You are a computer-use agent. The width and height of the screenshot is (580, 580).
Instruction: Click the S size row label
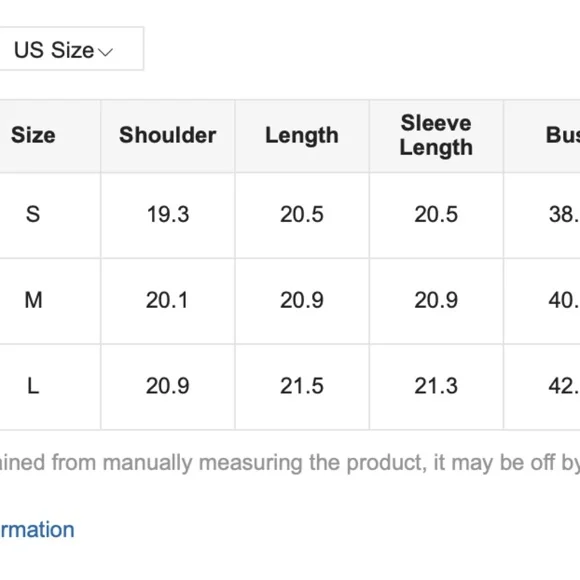point(33,214)
